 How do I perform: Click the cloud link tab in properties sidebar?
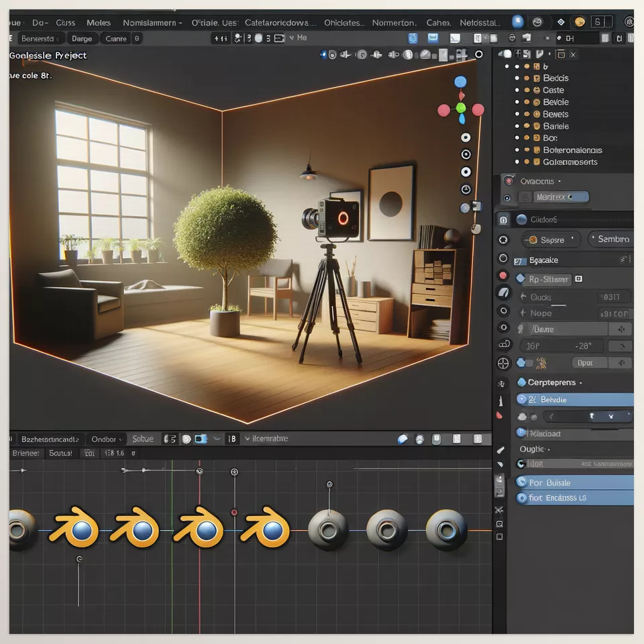504,344
